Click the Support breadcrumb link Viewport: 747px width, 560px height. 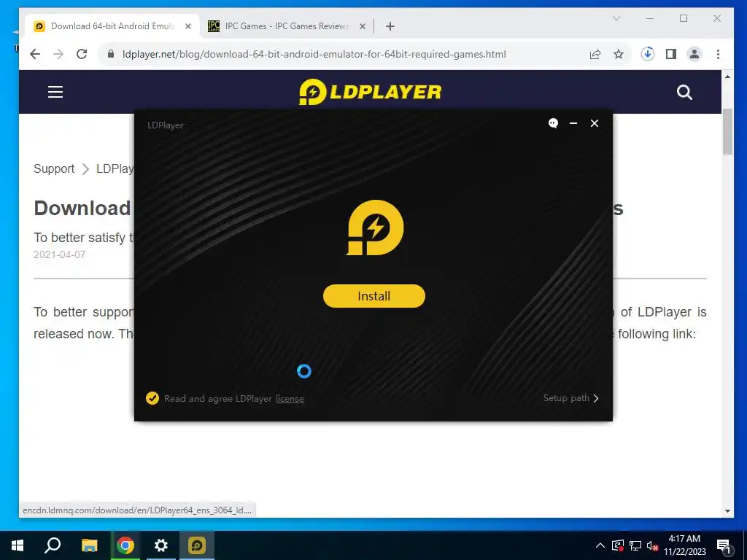pyautogui.click(x=54, y=168)
